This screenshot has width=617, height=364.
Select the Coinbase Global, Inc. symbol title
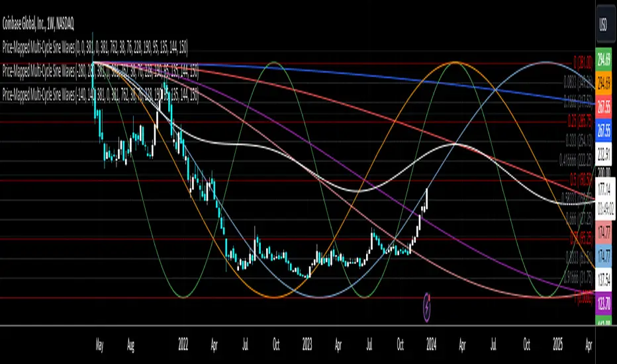(x=38, y=24)
